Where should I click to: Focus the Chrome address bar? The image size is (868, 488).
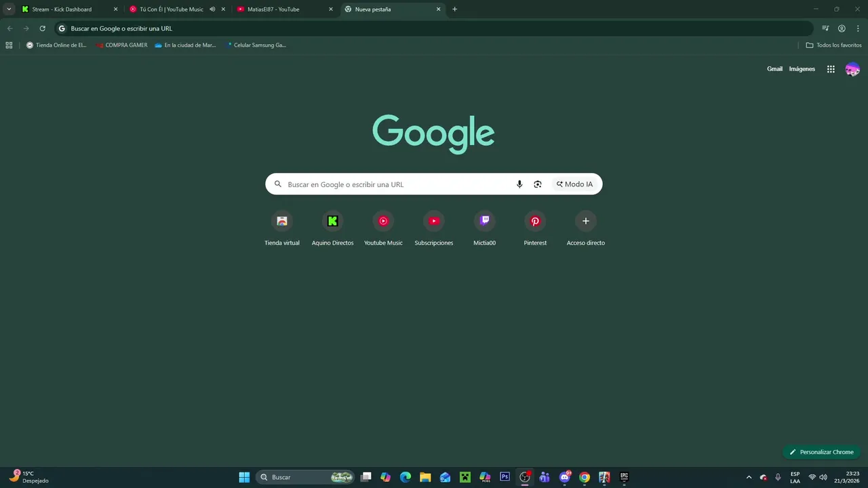[x=434, y=28]
